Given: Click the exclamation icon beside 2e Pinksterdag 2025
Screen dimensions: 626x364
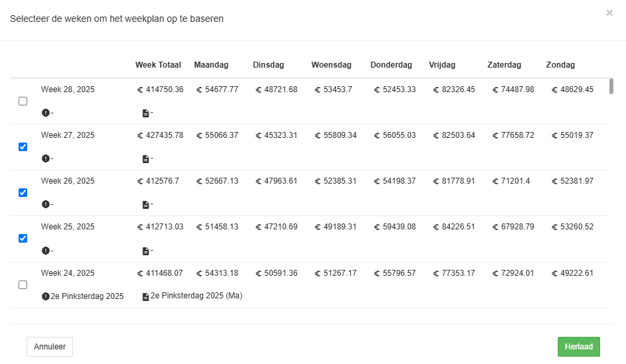Looking at the screenshot, I should 46,296.
